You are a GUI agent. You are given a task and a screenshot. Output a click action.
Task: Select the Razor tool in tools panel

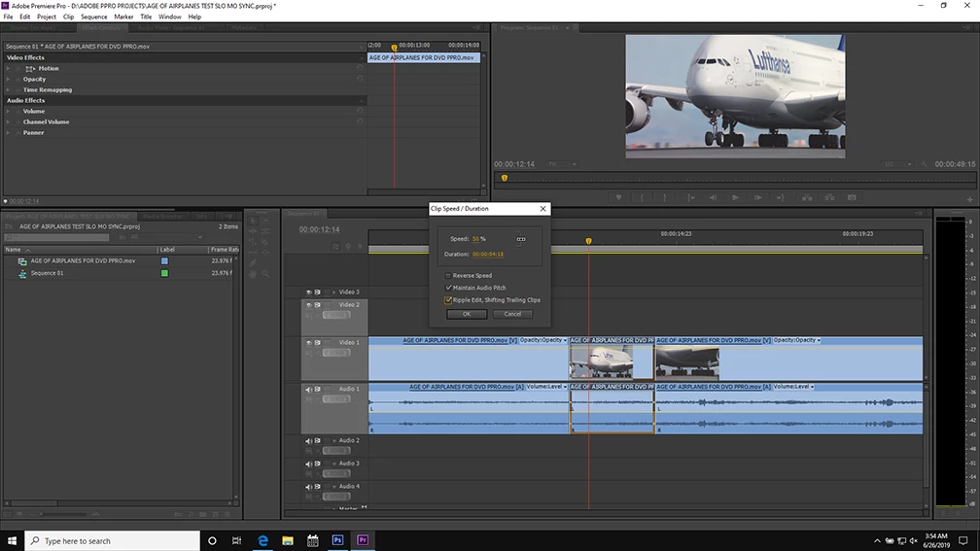point(265,242)
